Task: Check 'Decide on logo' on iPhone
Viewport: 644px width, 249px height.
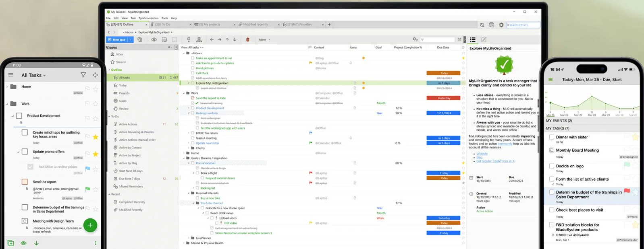Action: tap(552, 166)
